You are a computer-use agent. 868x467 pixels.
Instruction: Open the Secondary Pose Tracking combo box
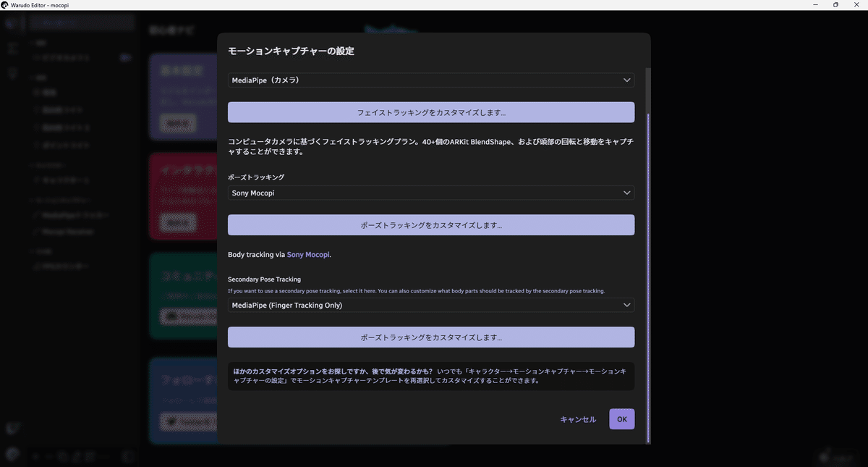tap(431, 305)
